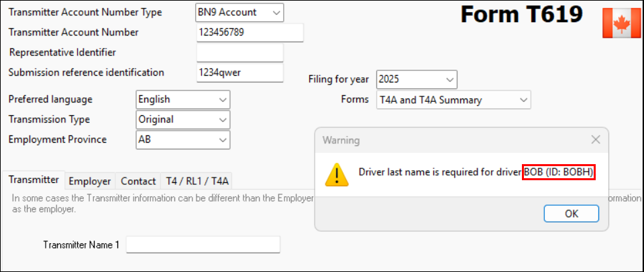Click the Transmitter Account Number field

click(x=250, y=32)
